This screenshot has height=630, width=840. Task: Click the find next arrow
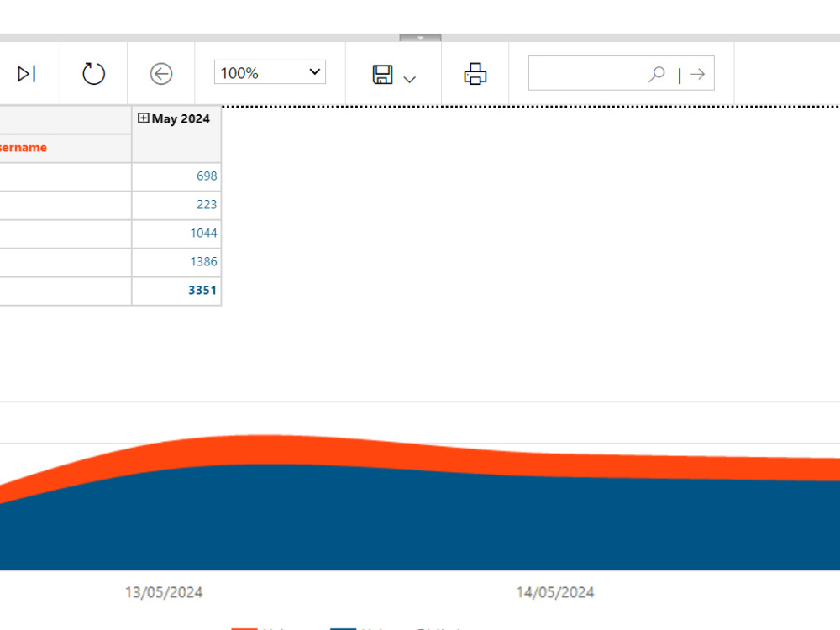click(x=697, y=74)
